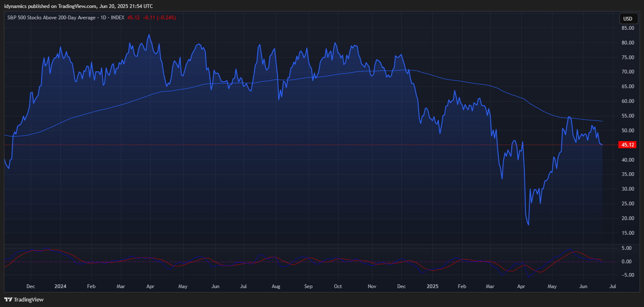Click the Oct label on time axis
The width and height of the screenshot is (644, 307).
coord(338,286)
